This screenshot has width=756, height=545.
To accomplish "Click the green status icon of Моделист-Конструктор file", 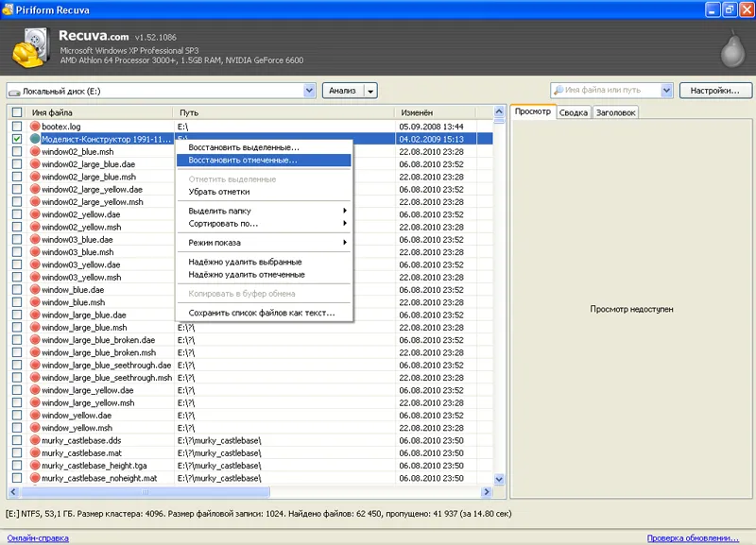I will (x=35, y=139).
